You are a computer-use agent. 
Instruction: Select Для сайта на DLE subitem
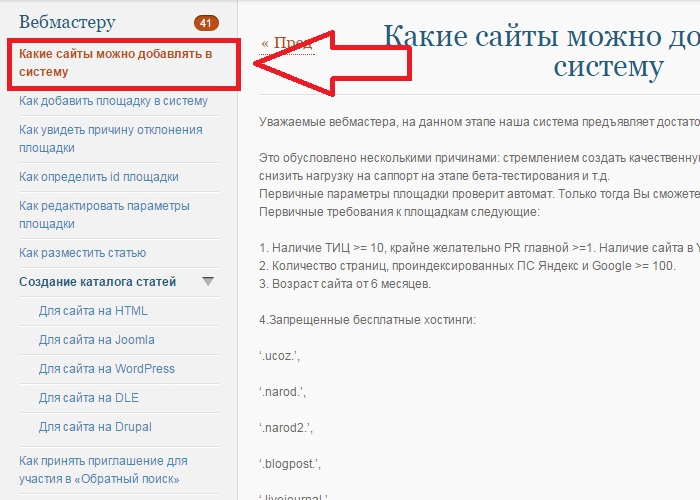coord(88,398)
